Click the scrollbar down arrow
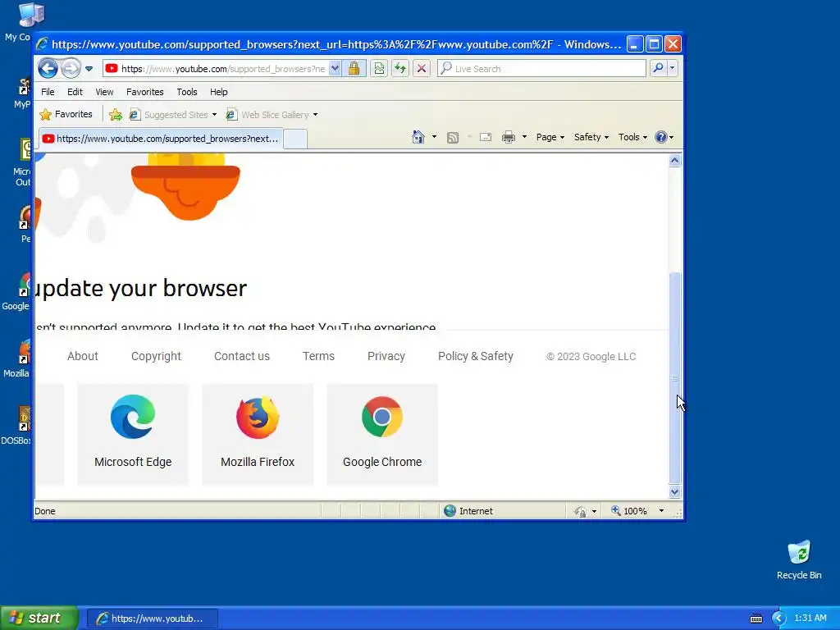 point(675,492)
